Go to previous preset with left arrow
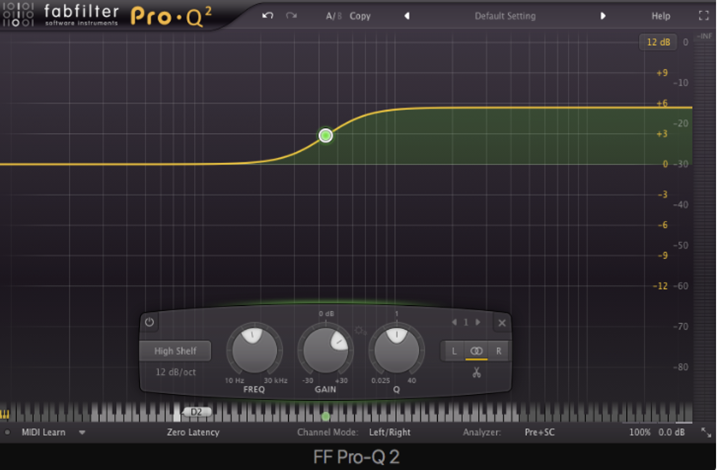Viewport: 720px width, 470px height. [406, 16]
